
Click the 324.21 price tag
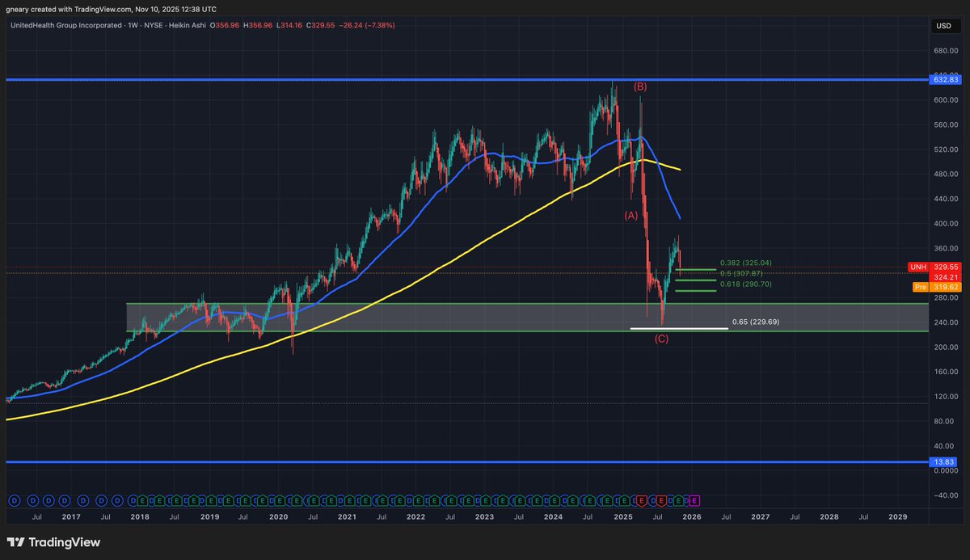coord(946,276)
